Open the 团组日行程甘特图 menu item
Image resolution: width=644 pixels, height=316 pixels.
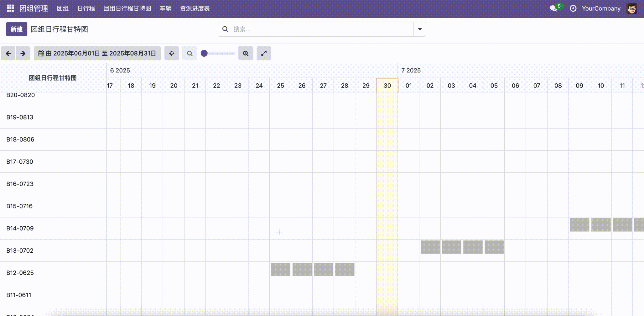127,8
